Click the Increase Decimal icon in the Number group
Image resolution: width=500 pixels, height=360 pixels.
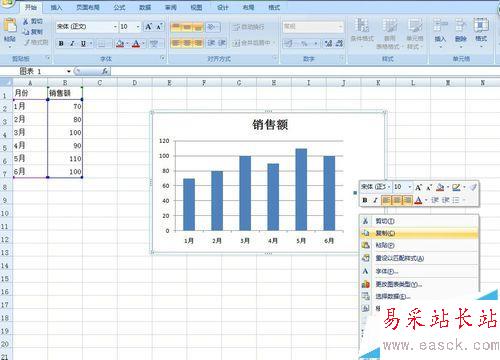[328, 43]
